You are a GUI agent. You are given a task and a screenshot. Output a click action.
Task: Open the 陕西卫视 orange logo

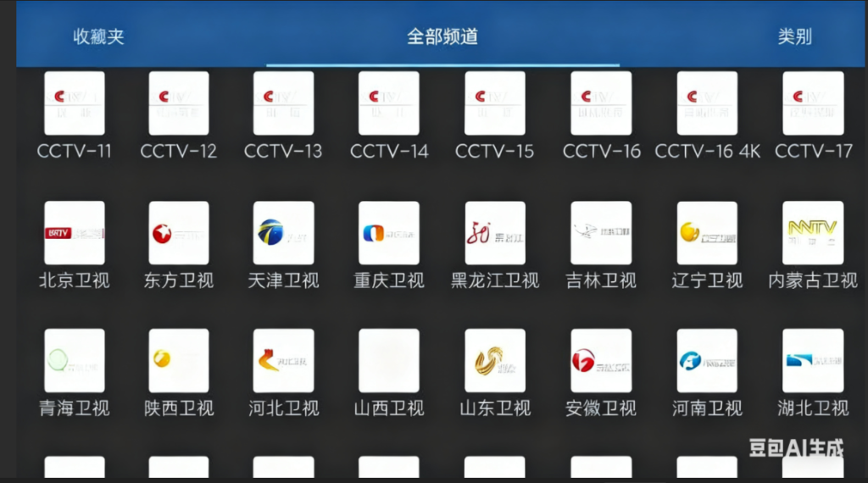click(x=179, y=361)
